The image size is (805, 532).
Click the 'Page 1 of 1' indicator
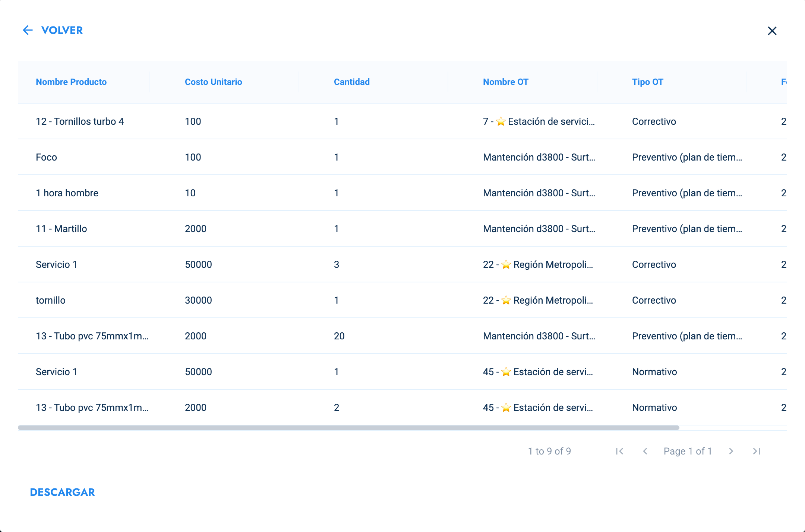(688, 451)
